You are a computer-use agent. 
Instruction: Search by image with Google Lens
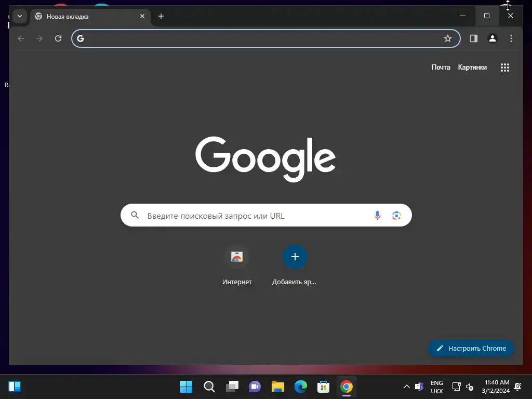point(396,215)
